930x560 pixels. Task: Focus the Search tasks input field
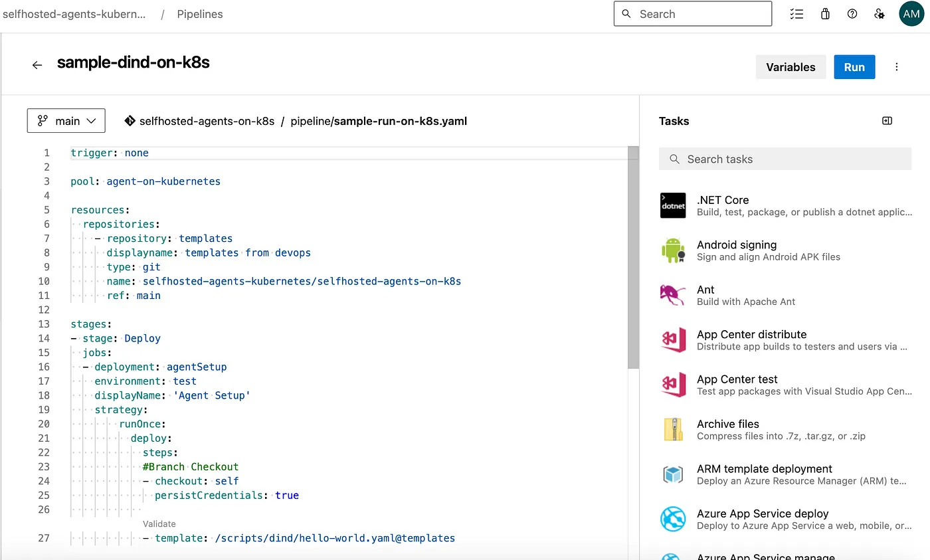pos(785,159)
